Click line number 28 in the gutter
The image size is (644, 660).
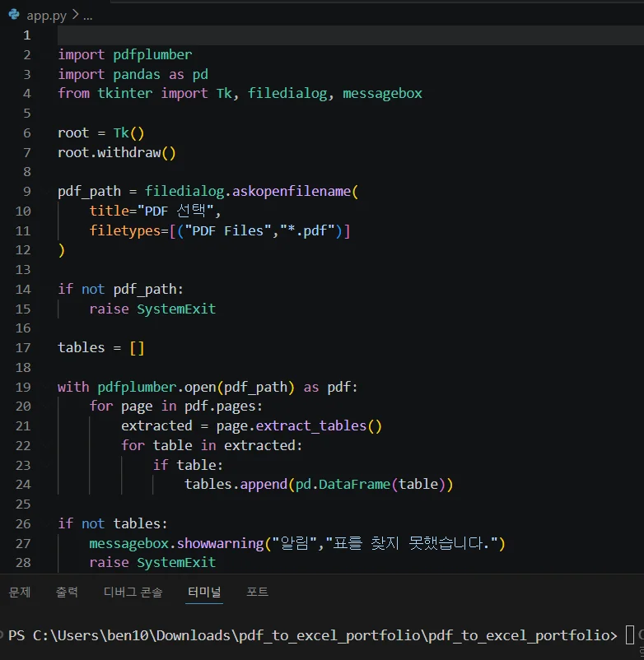pos(23,562)
